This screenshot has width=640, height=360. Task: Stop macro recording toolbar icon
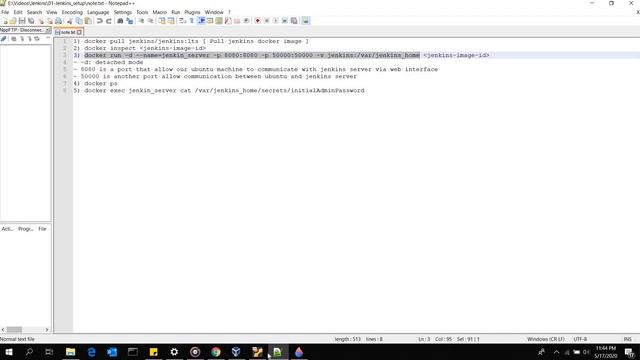(267, 21)
